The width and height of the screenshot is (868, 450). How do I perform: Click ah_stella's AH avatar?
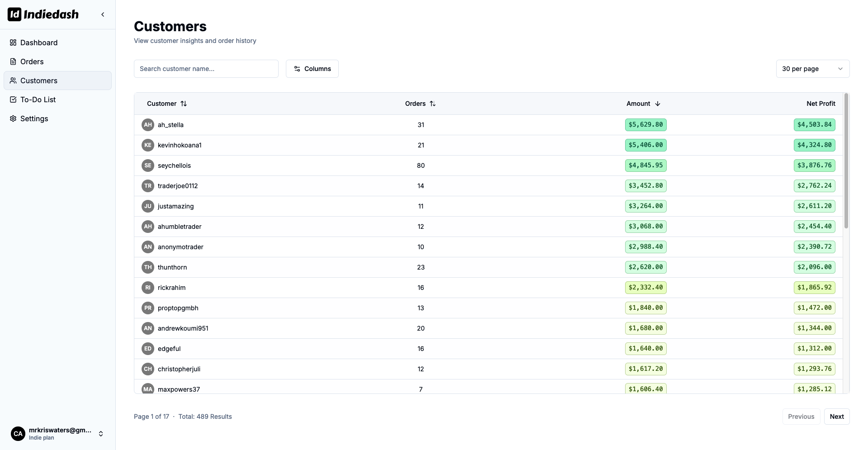tap(148, 125)
